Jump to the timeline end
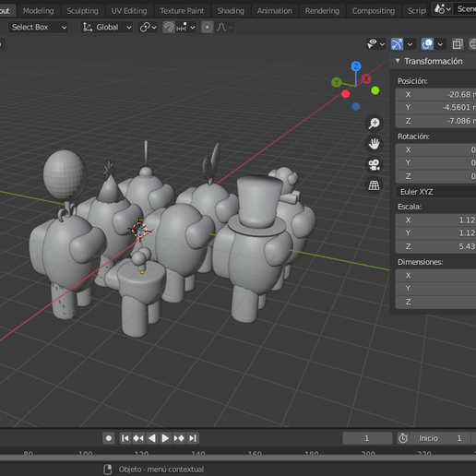 click(193, 438)
